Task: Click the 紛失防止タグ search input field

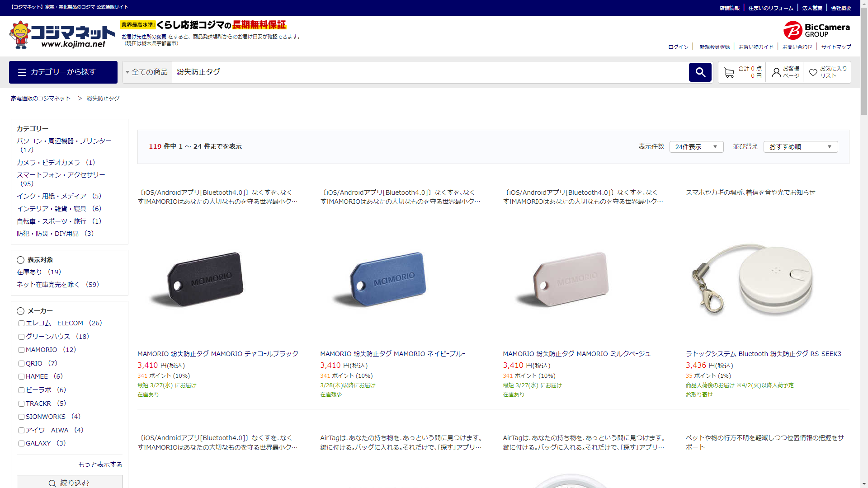Action: point(429,72)
